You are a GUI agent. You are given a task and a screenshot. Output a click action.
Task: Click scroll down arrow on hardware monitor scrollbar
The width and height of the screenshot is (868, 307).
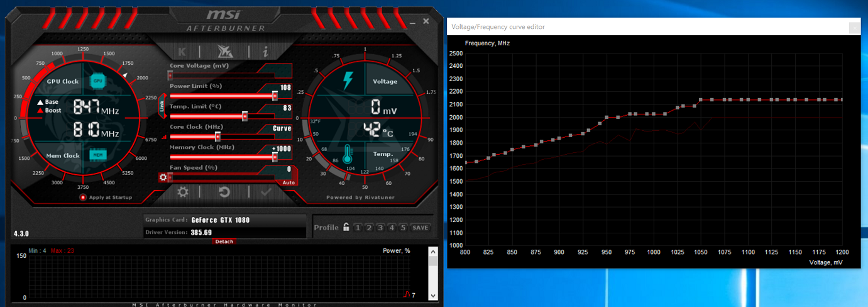tap(433, 294)
